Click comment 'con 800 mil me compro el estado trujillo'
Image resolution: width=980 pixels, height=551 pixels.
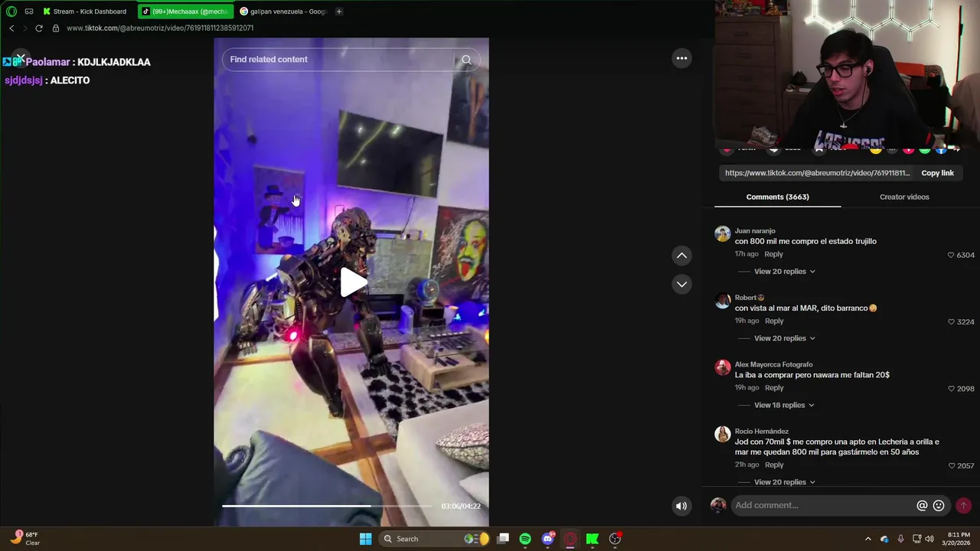click(805, 242)
